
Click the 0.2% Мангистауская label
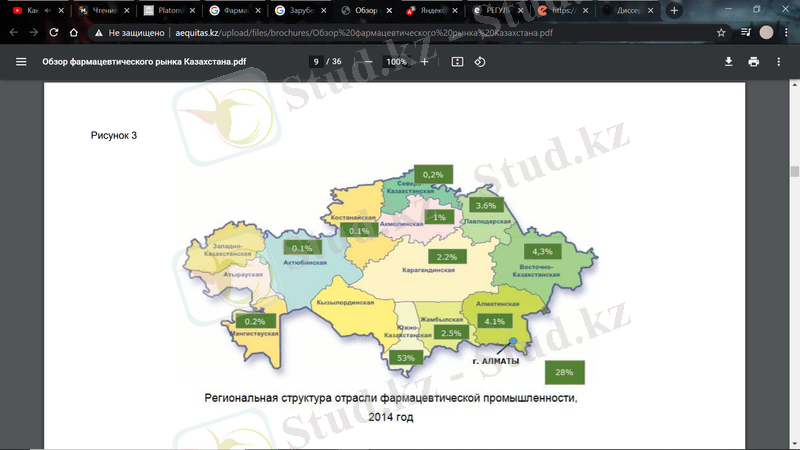(x=255, y=321)
